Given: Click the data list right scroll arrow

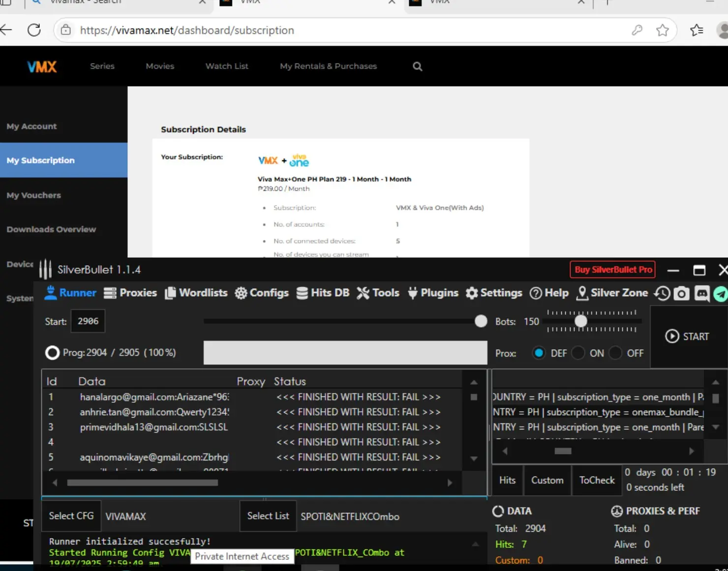Looking at the screenshot, I should (450, 483).
